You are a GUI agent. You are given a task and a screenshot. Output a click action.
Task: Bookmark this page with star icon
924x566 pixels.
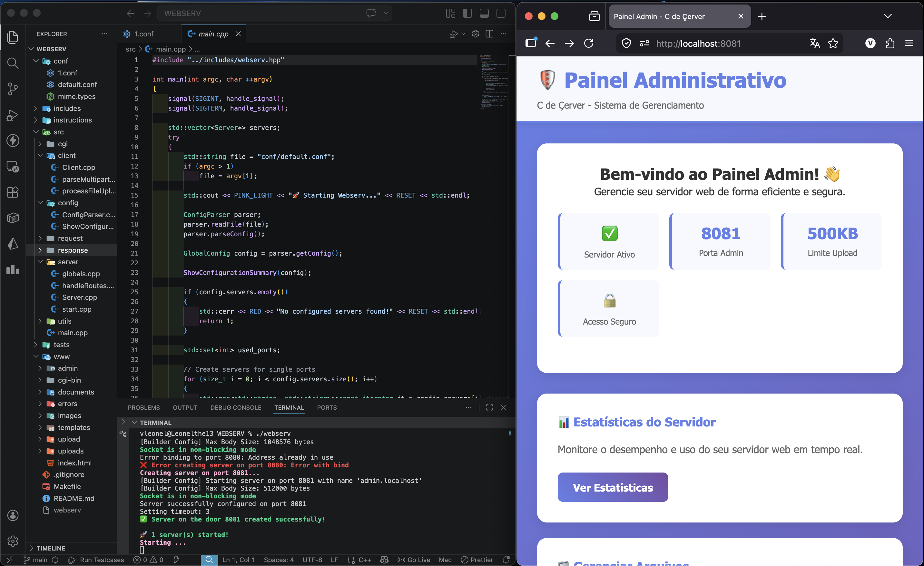(x=833, y=44)
